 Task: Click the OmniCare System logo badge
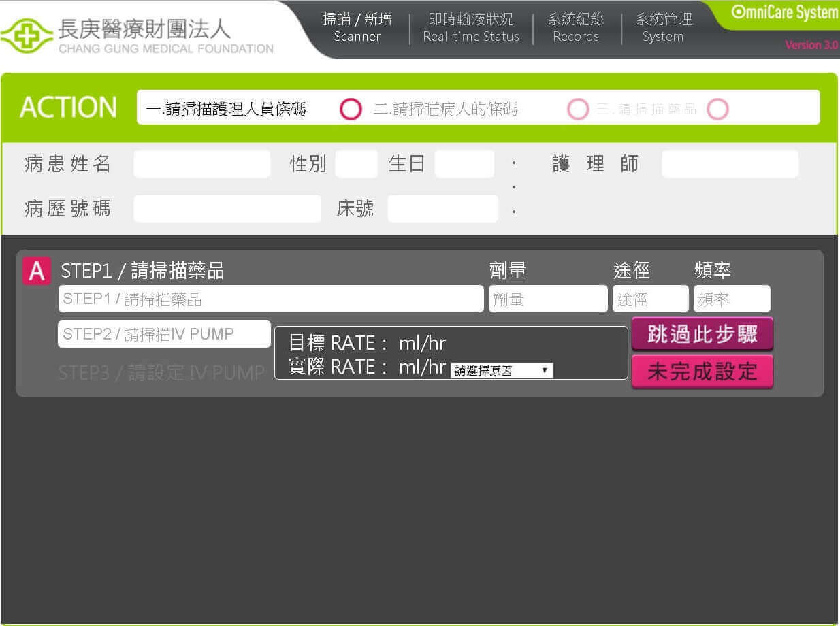click(x=784, y=13)
